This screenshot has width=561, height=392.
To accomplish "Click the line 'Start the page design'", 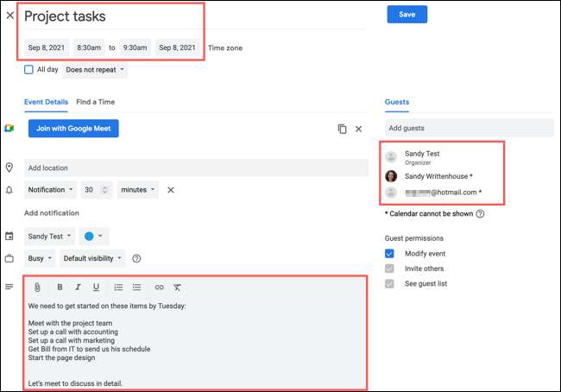I will coord(61,357).
